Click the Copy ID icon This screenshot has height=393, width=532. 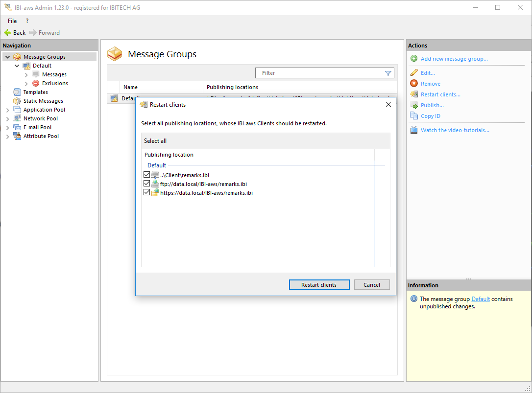[414, 116]
